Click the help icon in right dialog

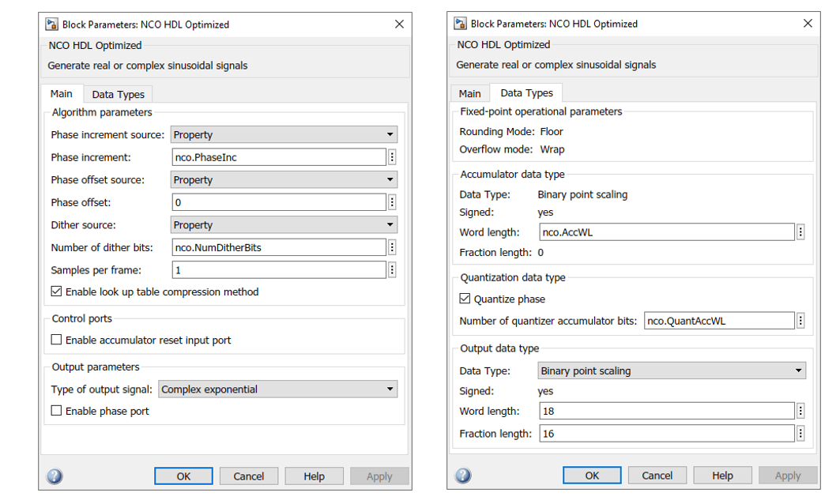[463, 476]
